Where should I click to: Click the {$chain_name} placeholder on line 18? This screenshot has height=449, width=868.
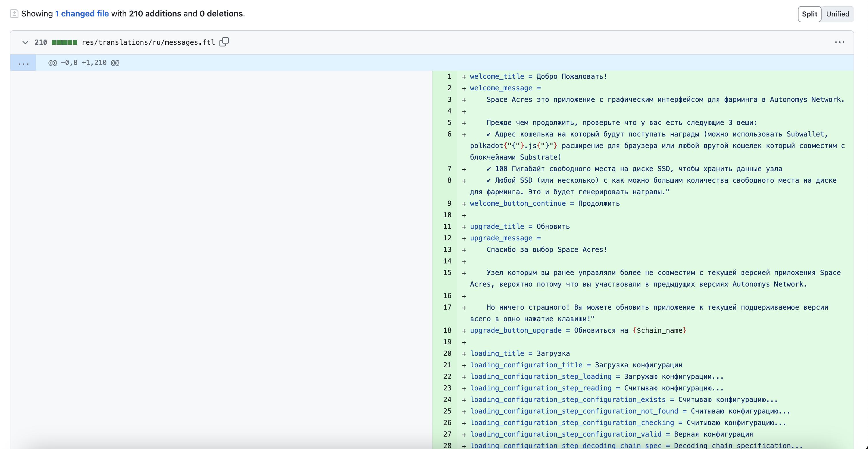[x=660, y=330]
